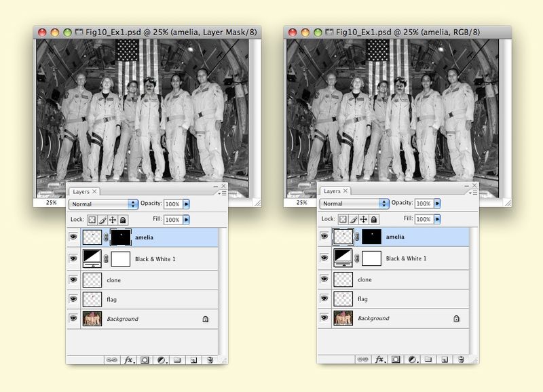
Task: Click Add layer mask icon in right Layers panel
Action: click(395, 359)
